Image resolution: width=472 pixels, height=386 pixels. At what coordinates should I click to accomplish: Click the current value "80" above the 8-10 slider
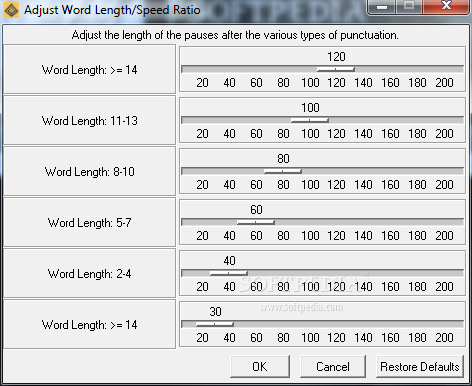click(x=283, y=159)
